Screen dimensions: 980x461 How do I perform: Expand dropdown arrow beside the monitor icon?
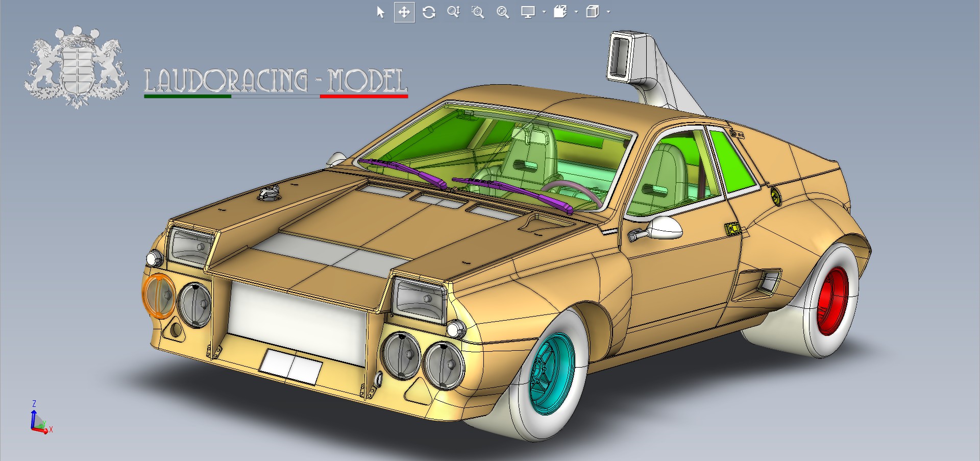click(x=544, y=12)
